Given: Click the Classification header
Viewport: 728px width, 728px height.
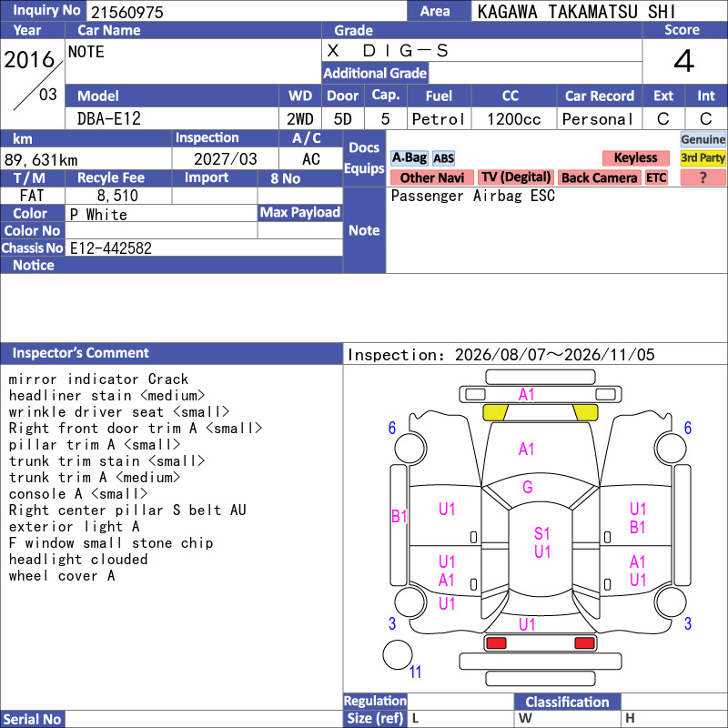Looking at the screenshot, I should point(567,702).
